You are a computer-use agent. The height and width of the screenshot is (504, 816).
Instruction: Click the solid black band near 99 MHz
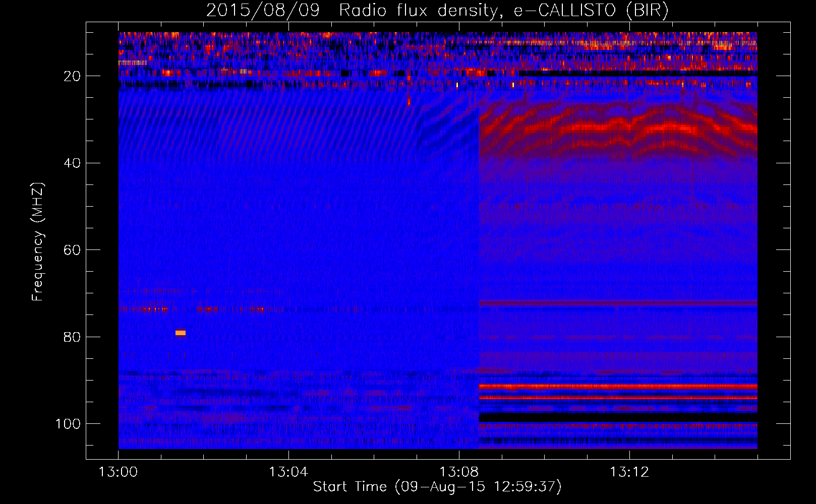[618, 418]
